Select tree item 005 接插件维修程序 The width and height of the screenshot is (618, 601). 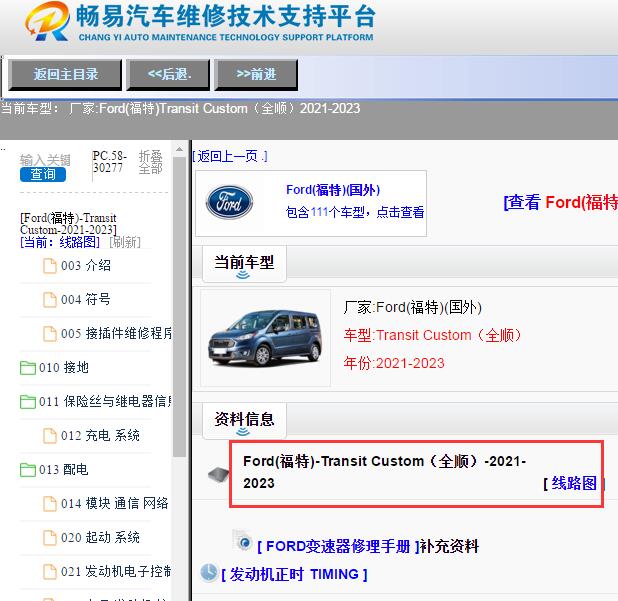[x=116, y=334]
